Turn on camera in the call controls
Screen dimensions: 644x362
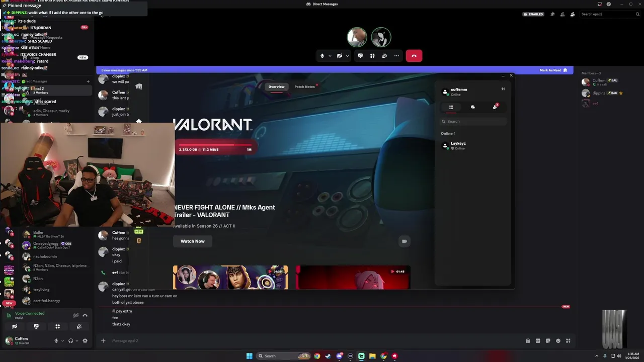340,56
